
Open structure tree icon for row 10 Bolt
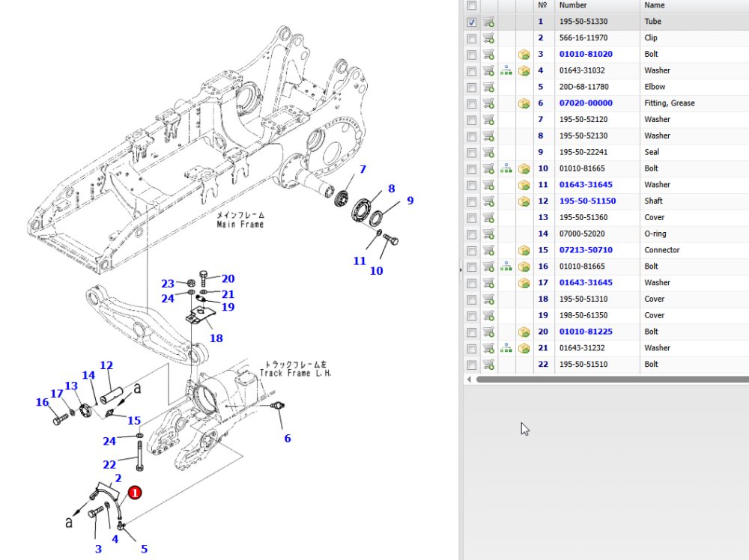[x=506, y=168]
